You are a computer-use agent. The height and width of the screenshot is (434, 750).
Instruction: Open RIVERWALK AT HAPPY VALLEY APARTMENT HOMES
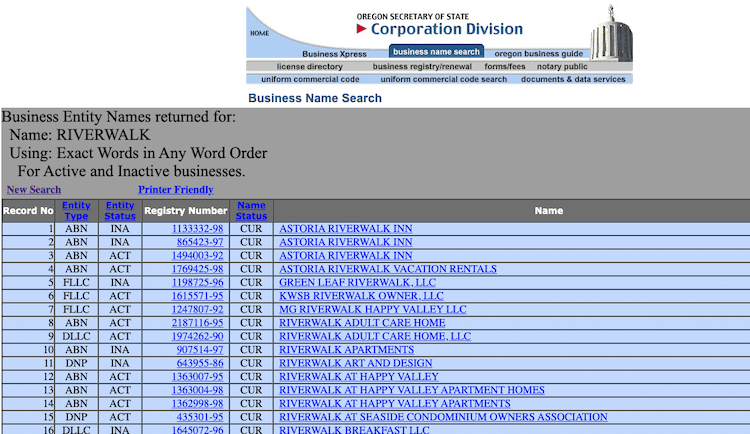pos(412,390)
